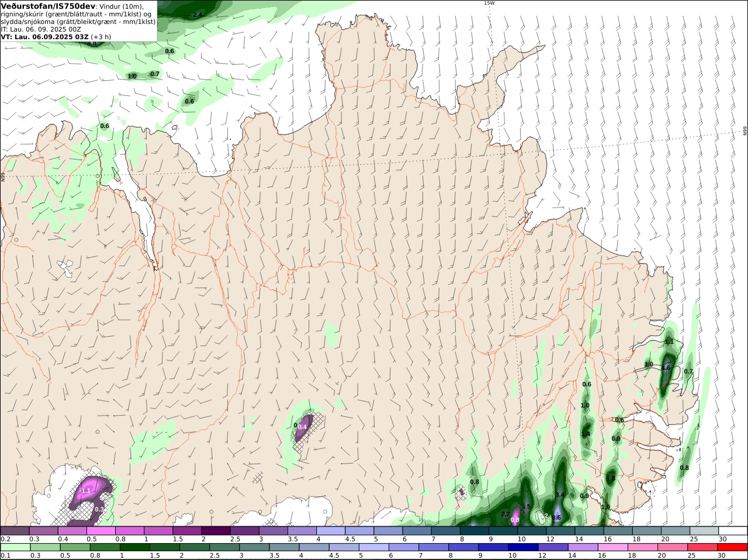Click the pink 16–18 rain legend swatch
The width and height of the screenshot is (748, 560).
pyautogui.click(x=612, y=547)
